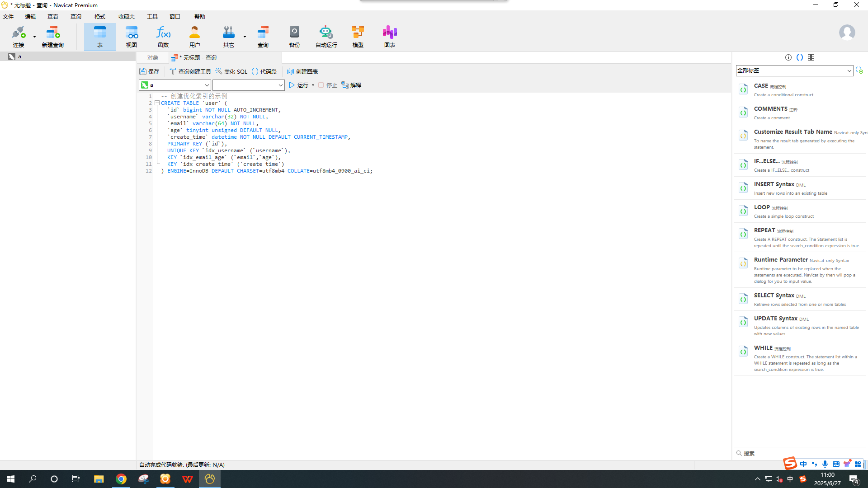Click the Others (其它) toolbar icon
This screenshot has height=488, width=868.
coord(229,37)
